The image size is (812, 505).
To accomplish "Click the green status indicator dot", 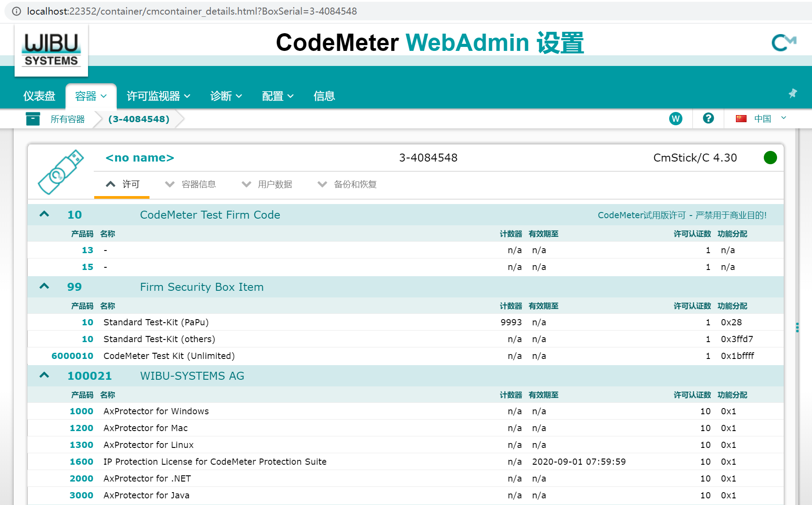I will [x=770, y=158].
